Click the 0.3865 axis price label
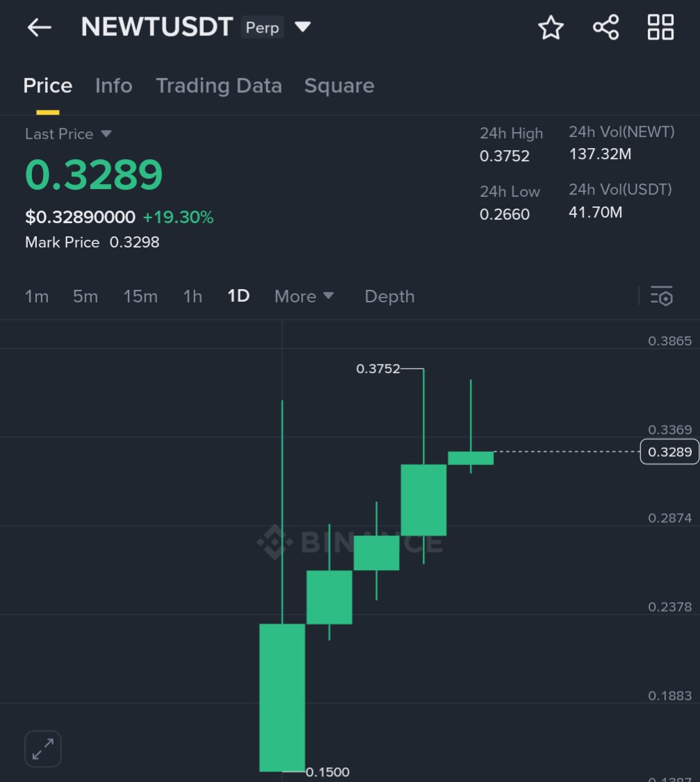This screenshot has height=782, width=700. 669,341
